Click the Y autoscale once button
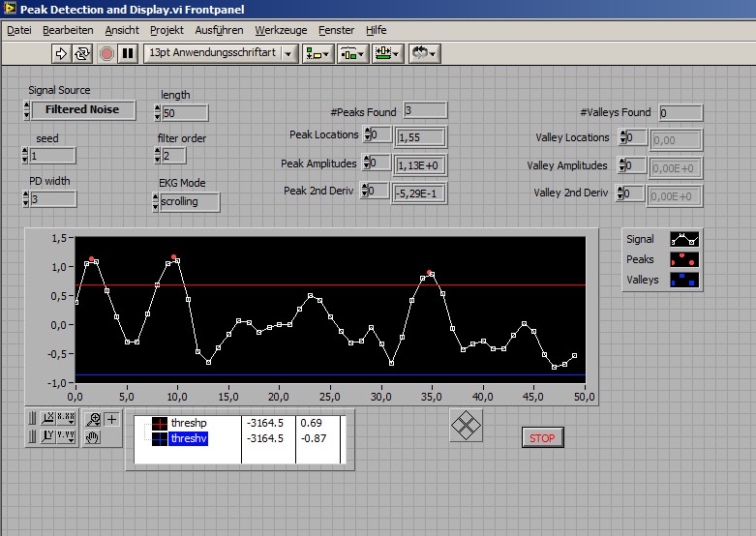Screen dimensions: 756x536 click(47, 436)
